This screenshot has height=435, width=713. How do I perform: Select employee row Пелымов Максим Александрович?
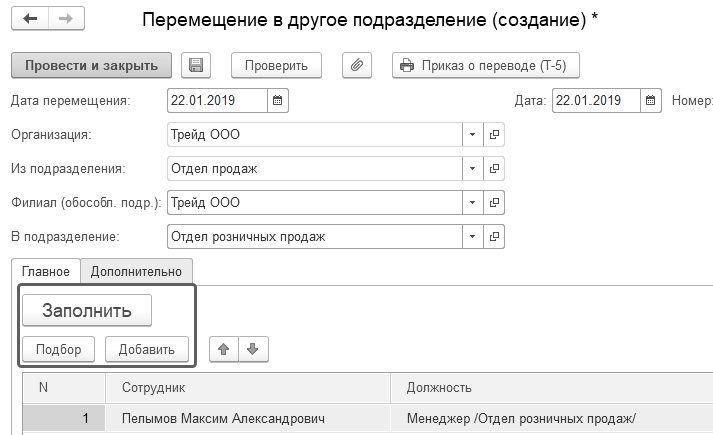click(x=222, y=419)
